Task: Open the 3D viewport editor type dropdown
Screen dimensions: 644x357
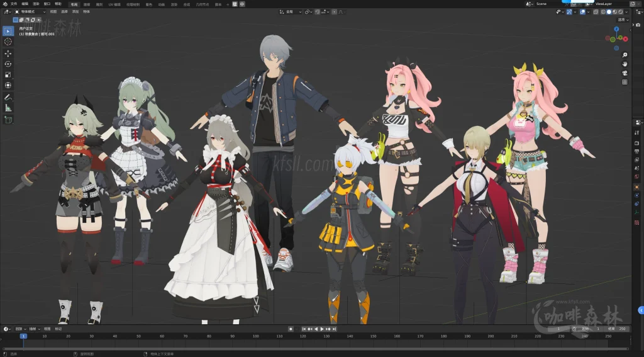Action: (7, 12)
